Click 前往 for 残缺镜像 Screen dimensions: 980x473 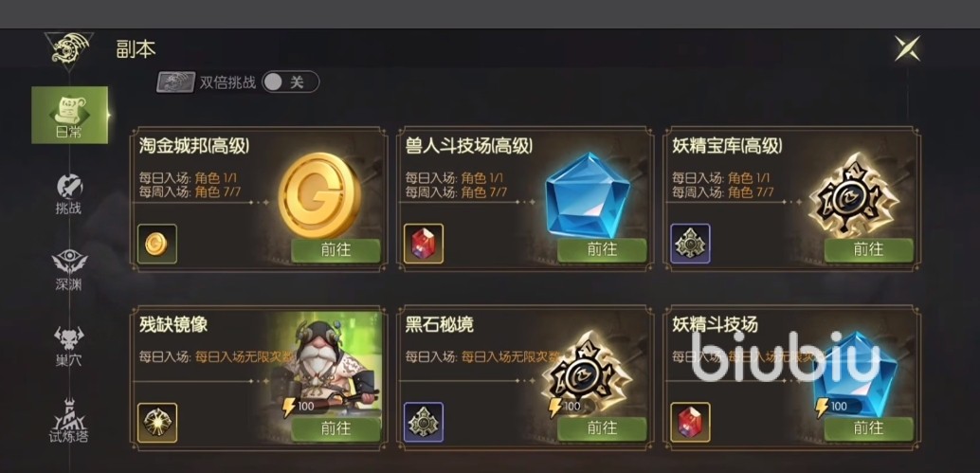coord(336,428)
